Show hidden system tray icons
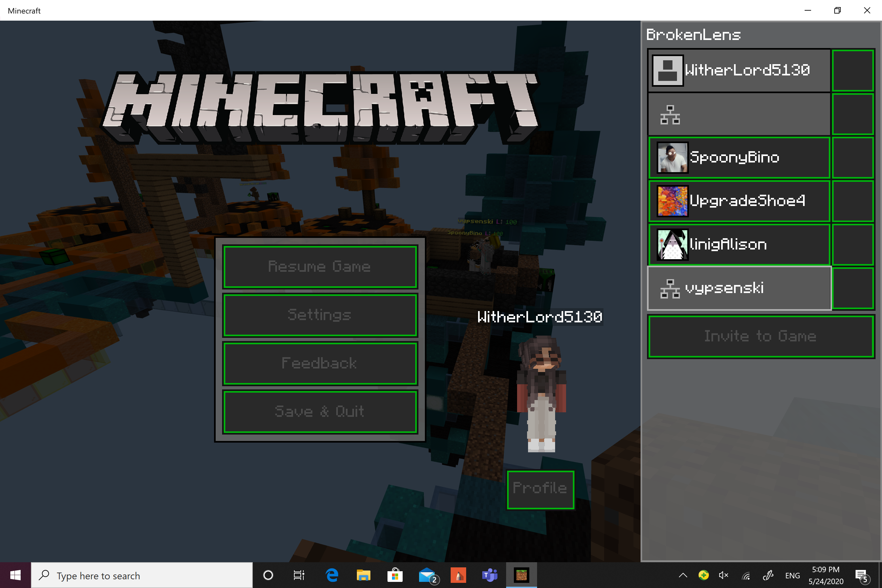882x588 pixels. coord(683,575)
